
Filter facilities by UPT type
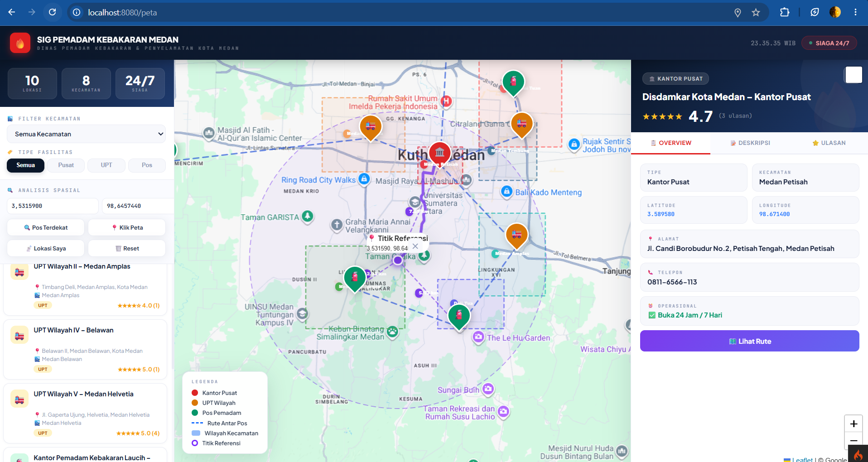click(106, 165)
